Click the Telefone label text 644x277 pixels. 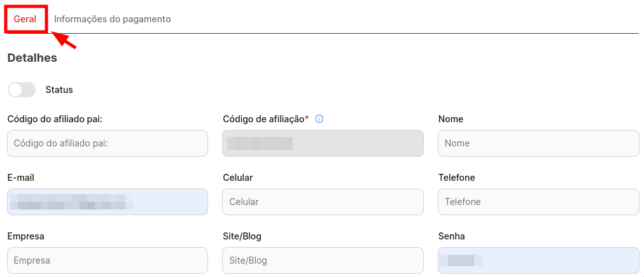point(457,178)
